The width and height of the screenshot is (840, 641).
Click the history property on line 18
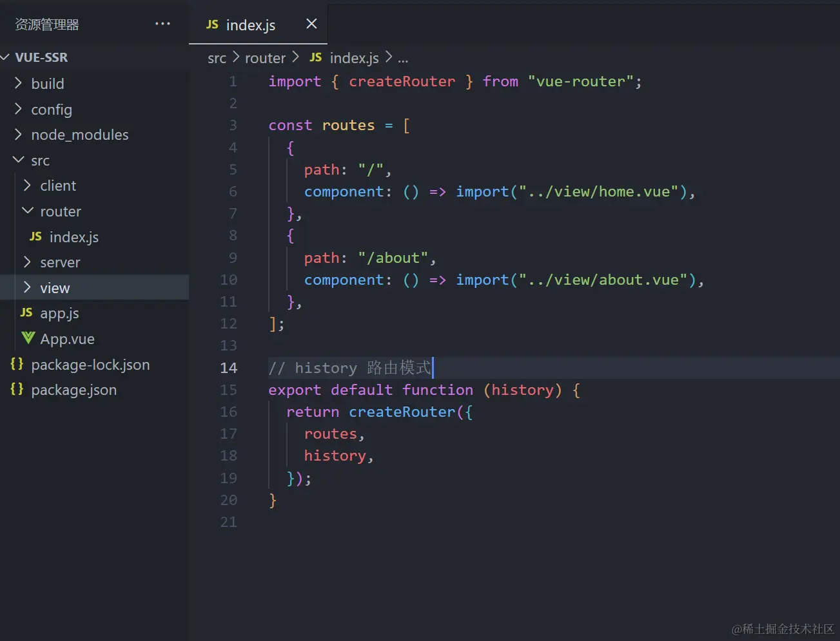[335, 456]
